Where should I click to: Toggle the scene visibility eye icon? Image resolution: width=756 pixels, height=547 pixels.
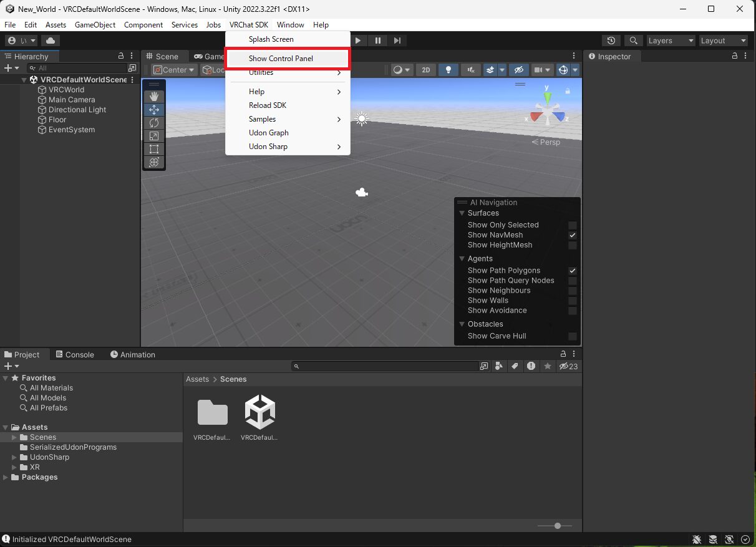[x=519, y=69]
